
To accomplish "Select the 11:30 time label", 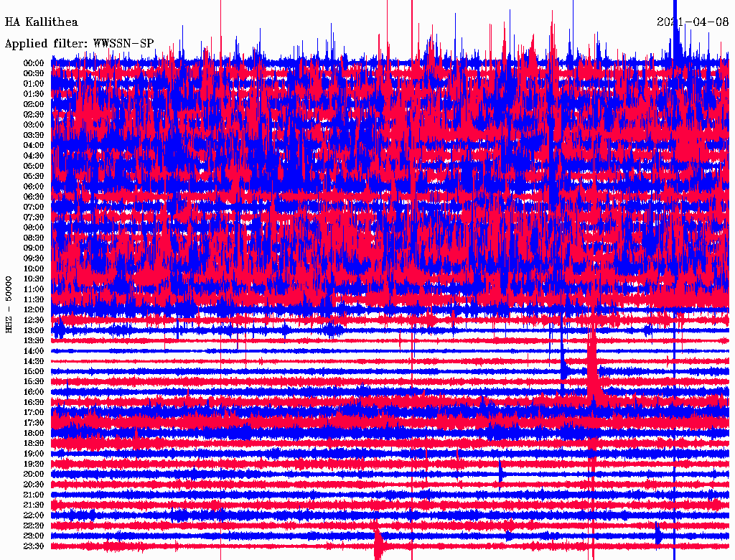I will coord(34,299).
